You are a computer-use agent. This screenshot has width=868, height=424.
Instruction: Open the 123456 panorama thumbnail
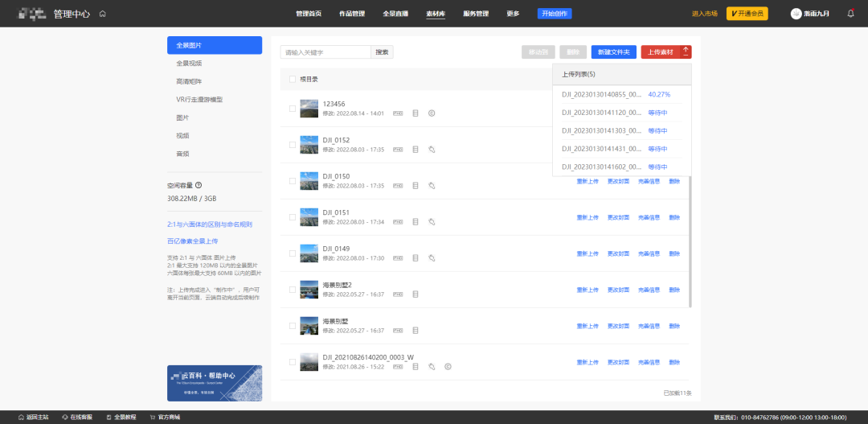tap(309, 109)
